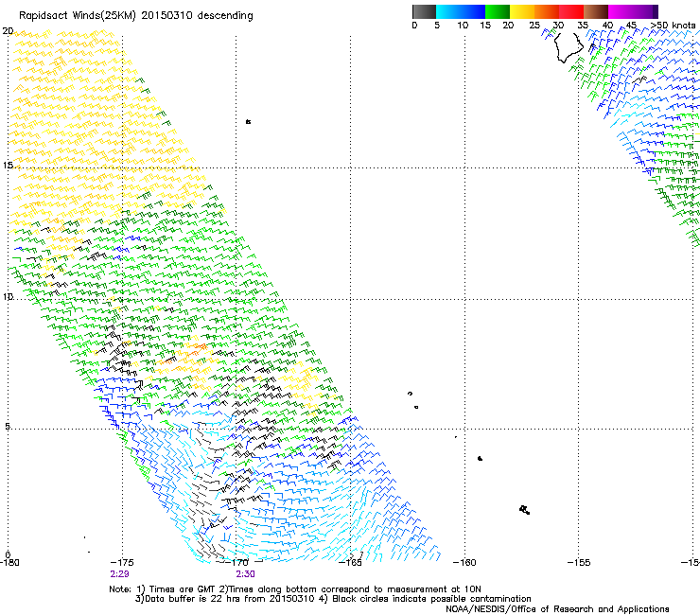Click the green 15–20 knots legend swatch
Viewport: 700px width, 615px height.
point(498,11)
